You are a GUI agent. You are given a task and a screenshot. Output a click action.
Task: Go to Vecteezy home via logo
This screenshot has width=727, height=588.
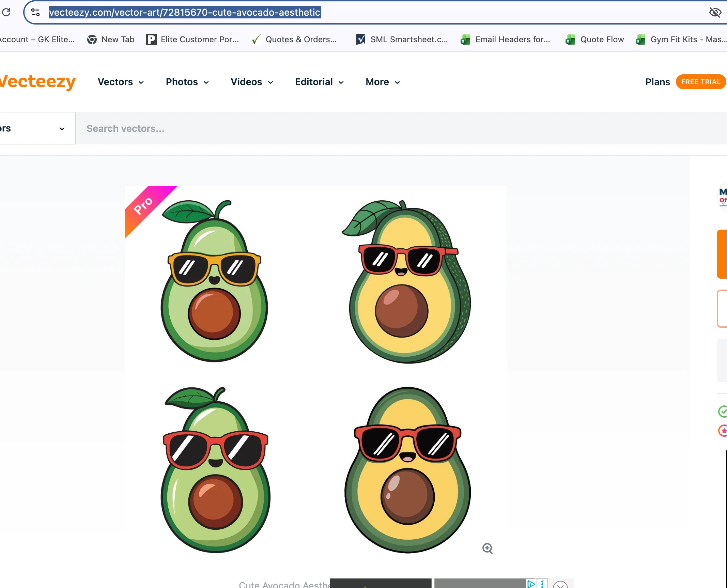[37, 82]
